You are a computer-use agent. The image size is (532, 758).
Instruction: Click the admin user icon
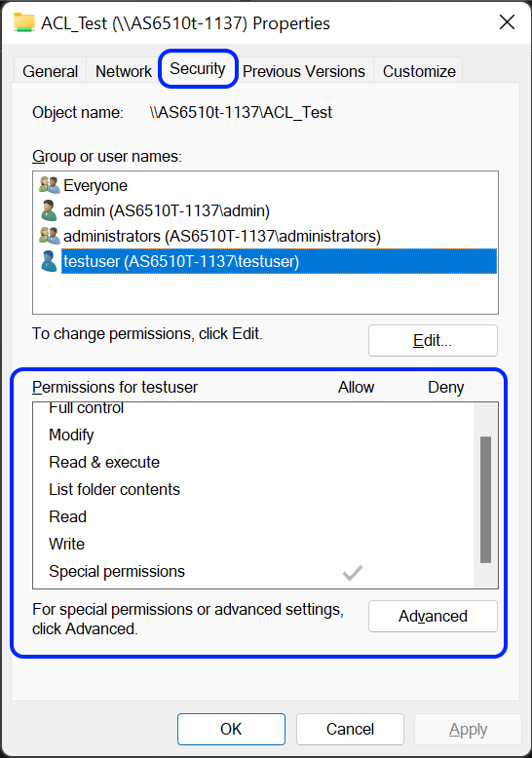point(49,210)
